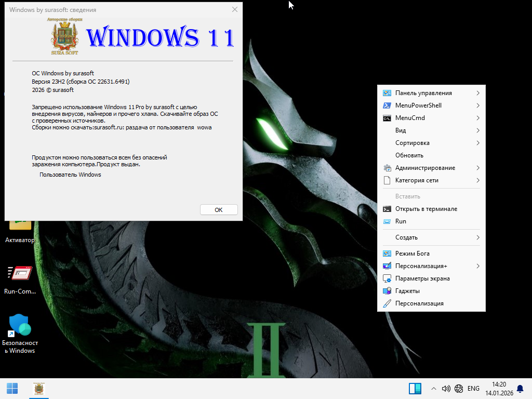Viewport: 532px width, 399px height.
Task: Open the network globe tray icon
Action: point(459,389)
